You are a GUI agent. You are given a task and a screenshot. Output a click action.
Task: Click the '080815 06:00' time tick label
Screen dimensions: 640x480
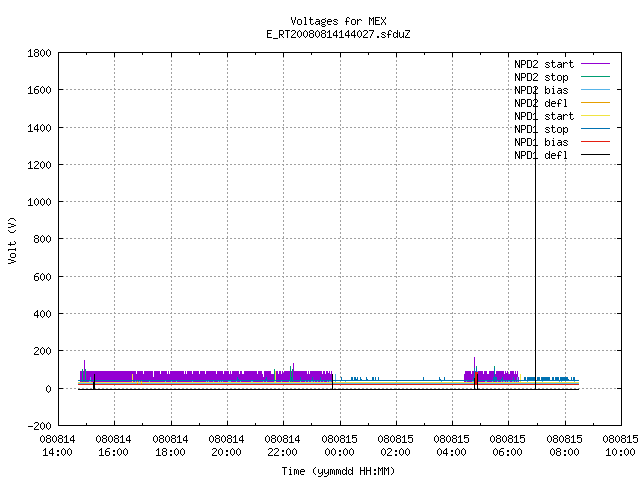[507, 446]
